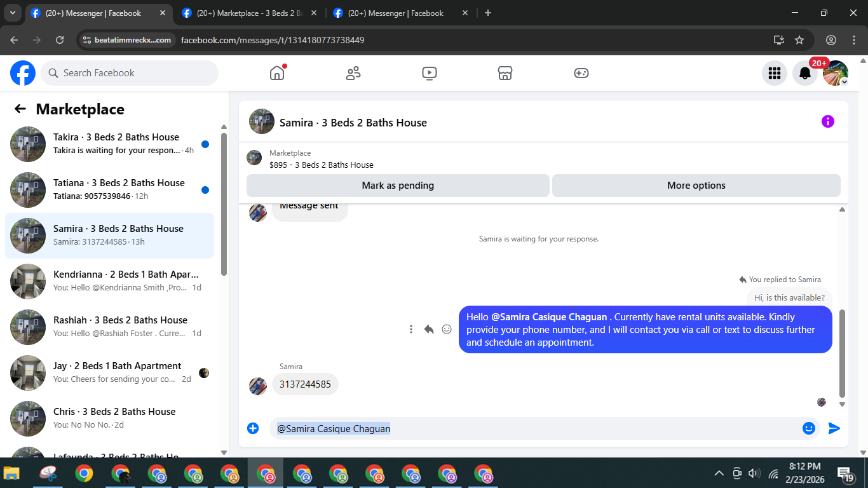Open Tatiana's 3 Beds 2 Baths House chat
This screenshot has height=488, width=868.
pos(109,190)
